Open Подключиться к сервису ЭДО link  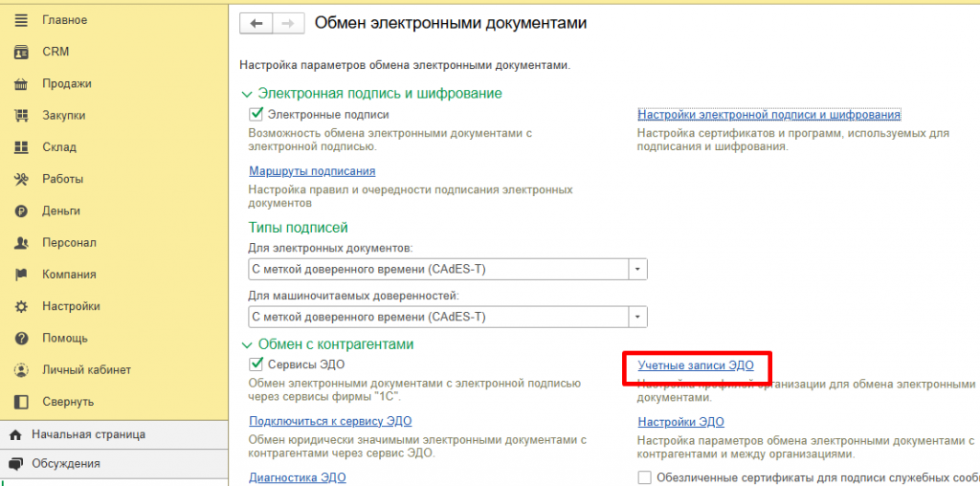point(330,421)
